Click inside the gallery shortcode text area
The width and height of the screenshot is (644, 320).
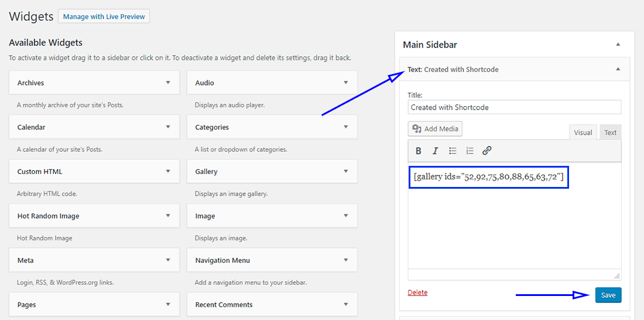[x=514, y=223]
